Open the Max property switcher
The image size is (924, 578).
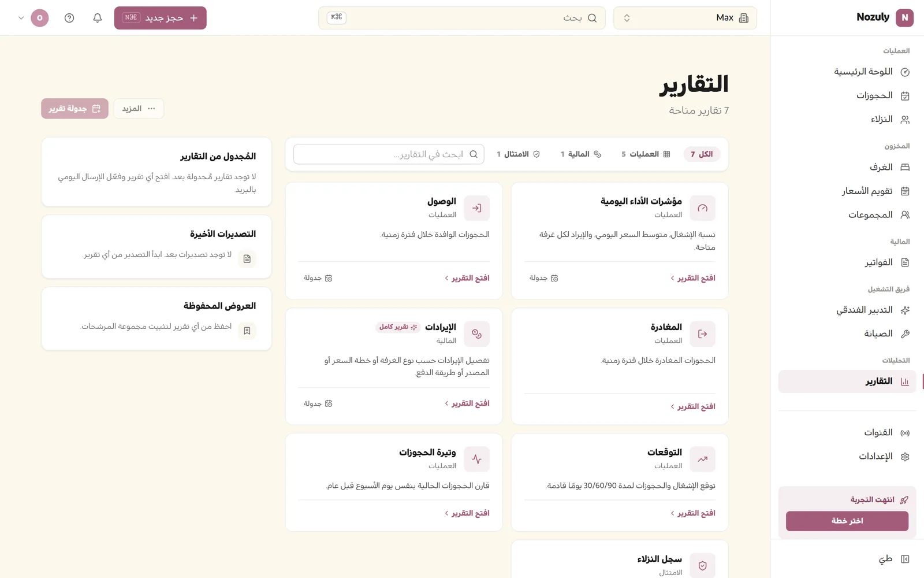pos(685,18)
